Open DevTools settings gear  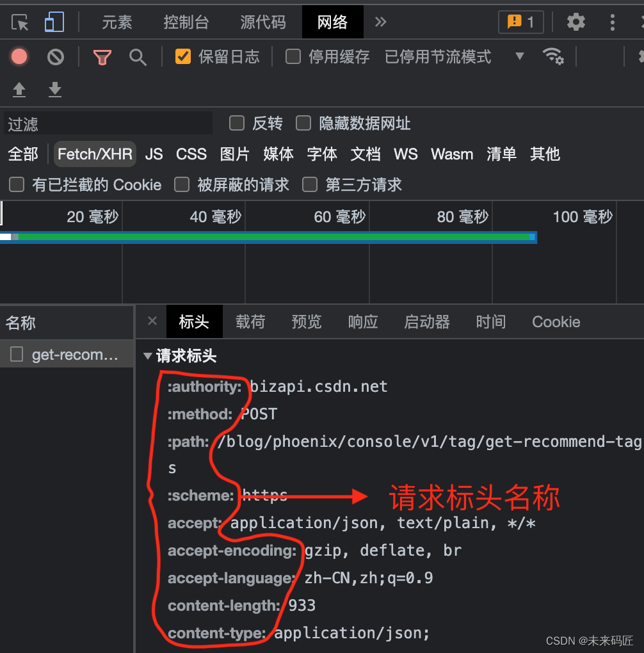576,21
